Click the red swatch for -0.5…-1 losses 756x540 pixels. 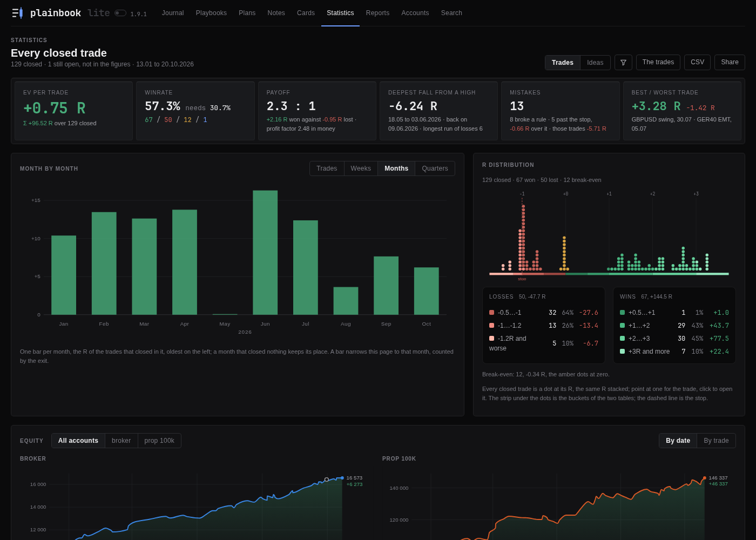[x=491, y=313]
